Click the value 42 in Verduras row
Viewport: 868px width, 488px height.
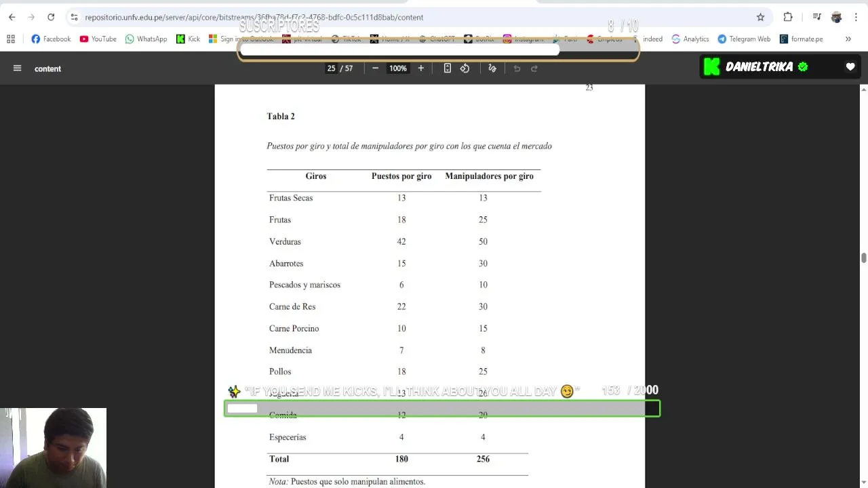[x=401, y=241]
